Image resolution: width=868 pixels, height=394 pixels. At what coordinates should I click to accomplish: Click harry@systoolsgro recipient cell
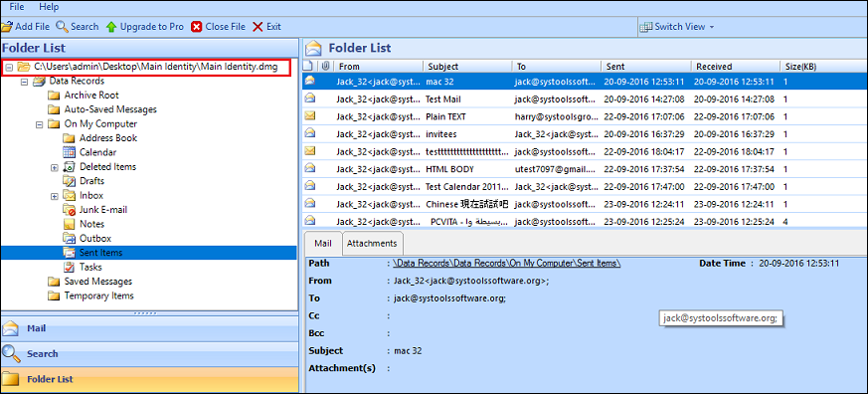coord(557,116)
